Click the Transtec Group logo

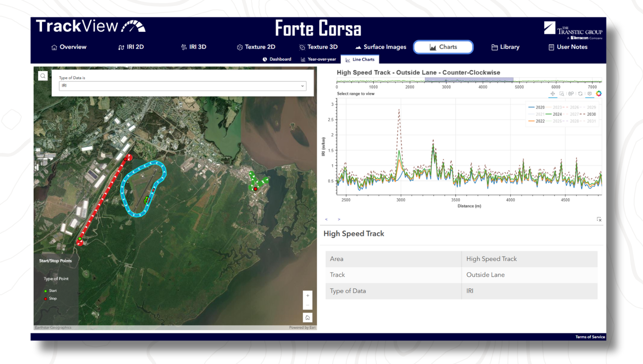tap(573, 30)
